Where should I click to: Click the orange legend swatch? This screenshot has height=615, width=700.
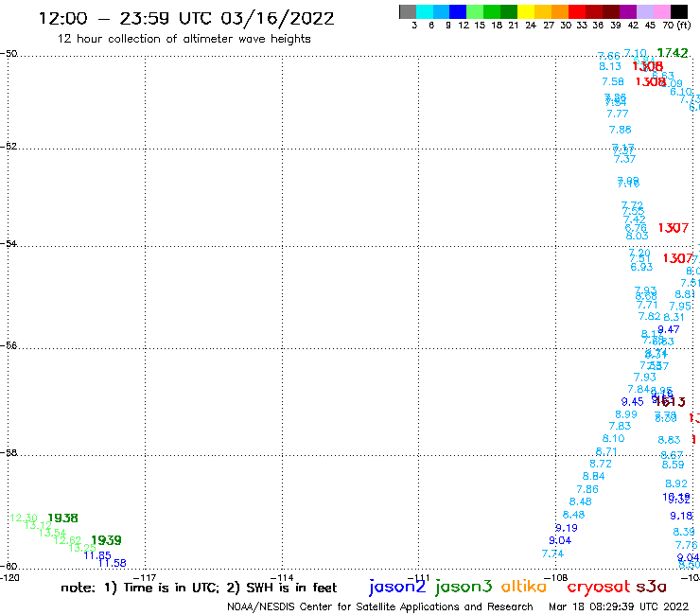560,11
